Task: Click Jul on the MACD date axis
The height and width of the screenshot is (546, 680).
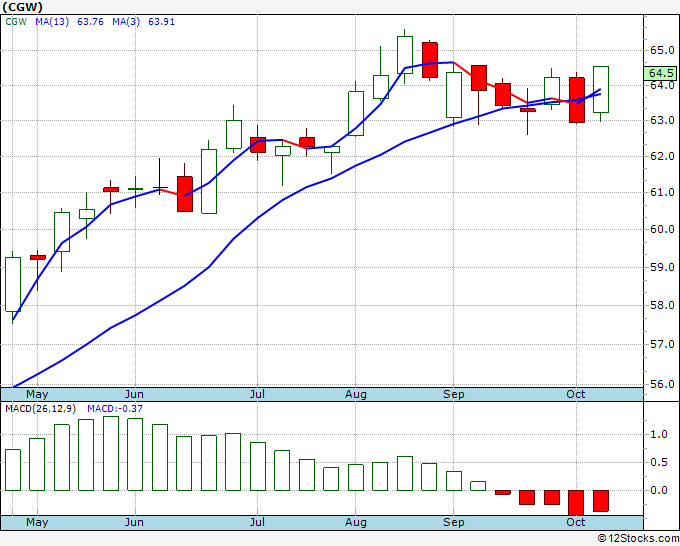Action: [257, 522]
